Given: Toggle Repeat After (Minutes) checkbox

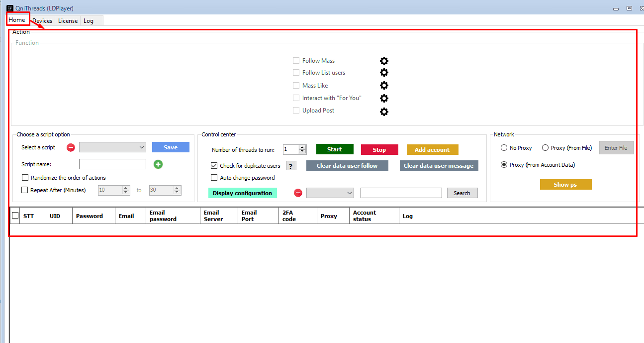Looking at the screenshot, I should [25, 190].
